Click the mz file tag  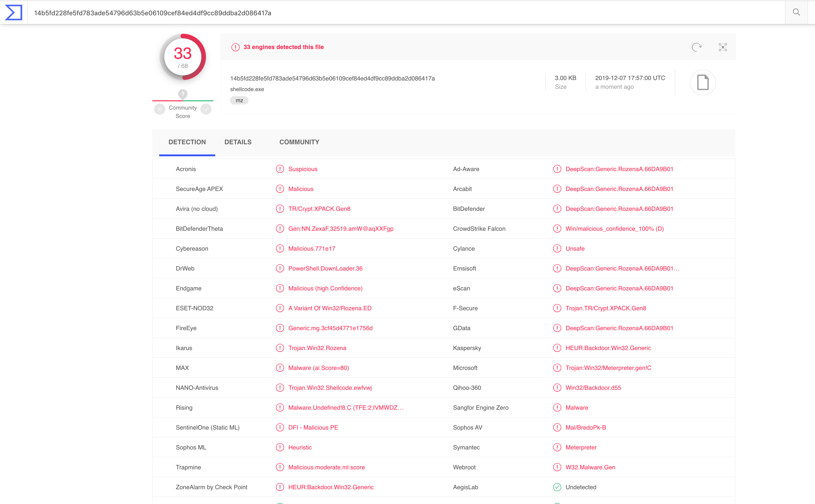pos(239,100)
